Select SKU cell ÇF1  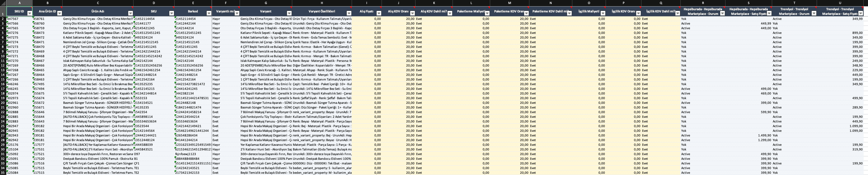(x=154, y=163)
